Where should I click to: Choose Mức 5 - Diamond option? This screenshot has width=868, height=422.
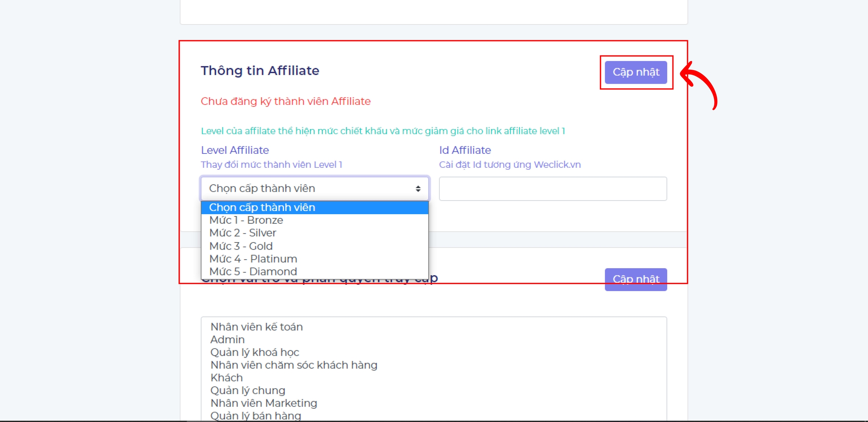pyautogui.click(x=253, y=272)
